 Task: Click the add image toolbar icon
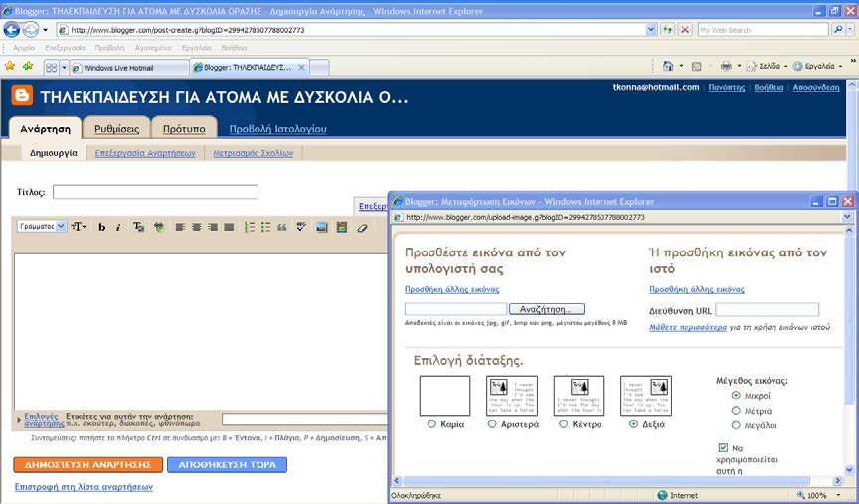[321, 227]
